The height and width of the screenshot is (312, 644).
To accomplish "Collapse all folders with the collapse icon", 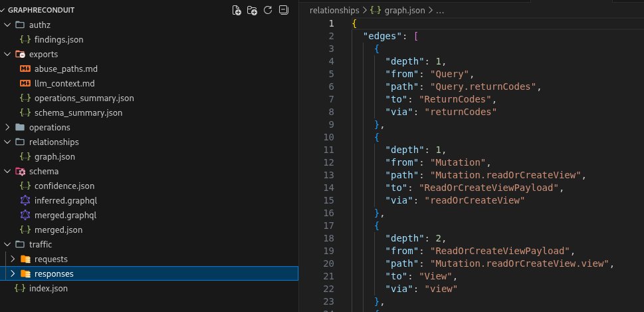I will point(283,10).
